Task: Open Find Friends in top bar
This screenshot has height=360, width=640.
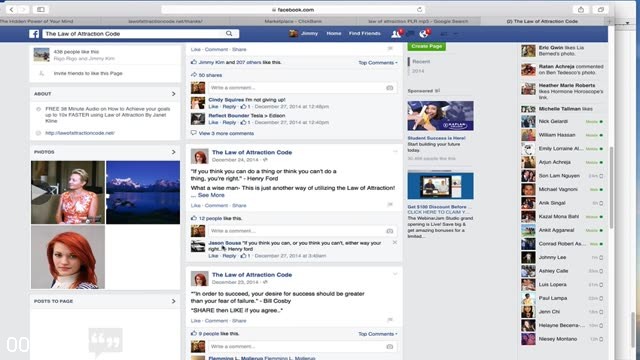Action: tap(364, 33)
